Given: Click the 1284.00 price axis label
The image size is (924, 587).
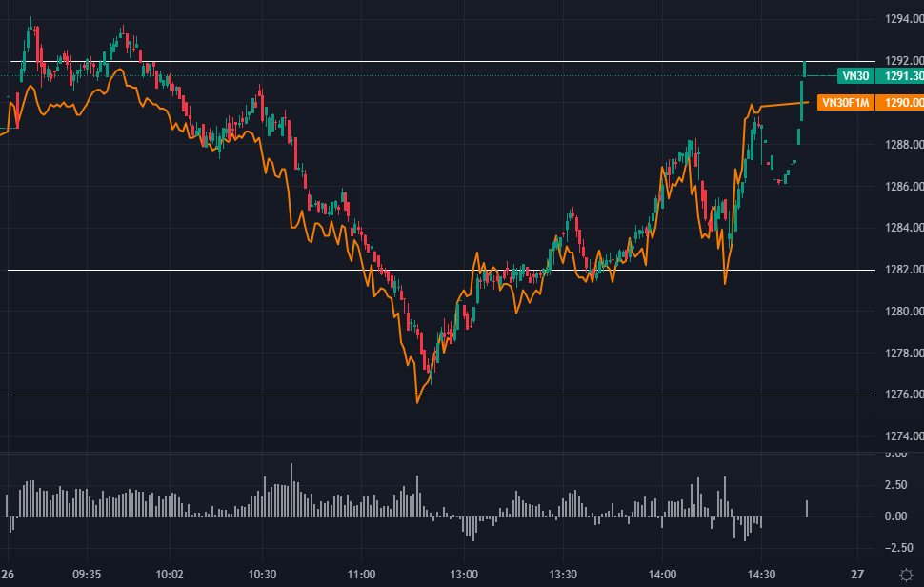Looking at the screenshot, I should [904, 228].
